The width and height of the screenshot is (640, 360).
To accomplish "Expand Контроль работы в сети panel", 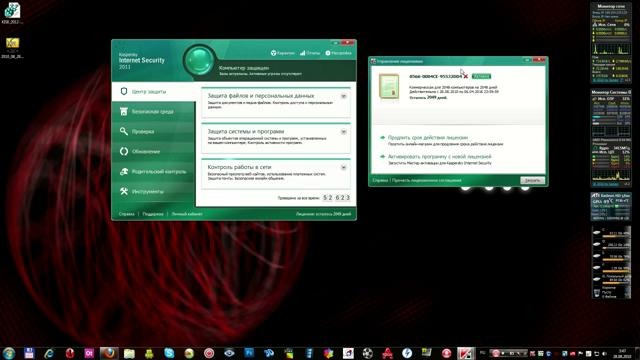I will pos(344,167).
